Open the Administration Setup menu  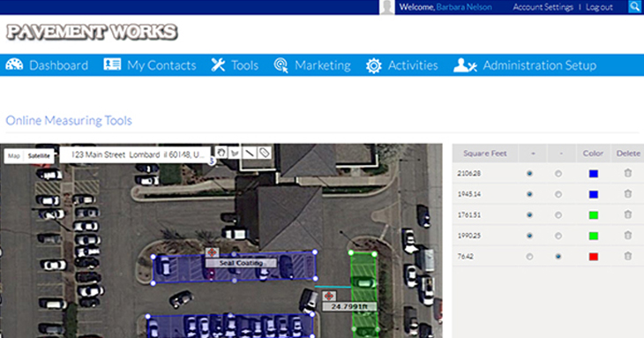[525, 65]
